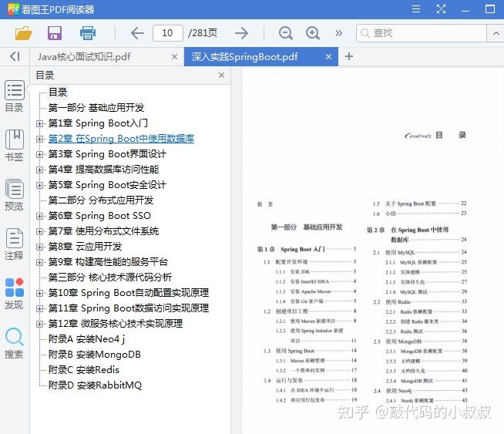Expand 第12章 微服务核心技术实现原理 node
The image size is (504, 434).
(x=39, y=324)
